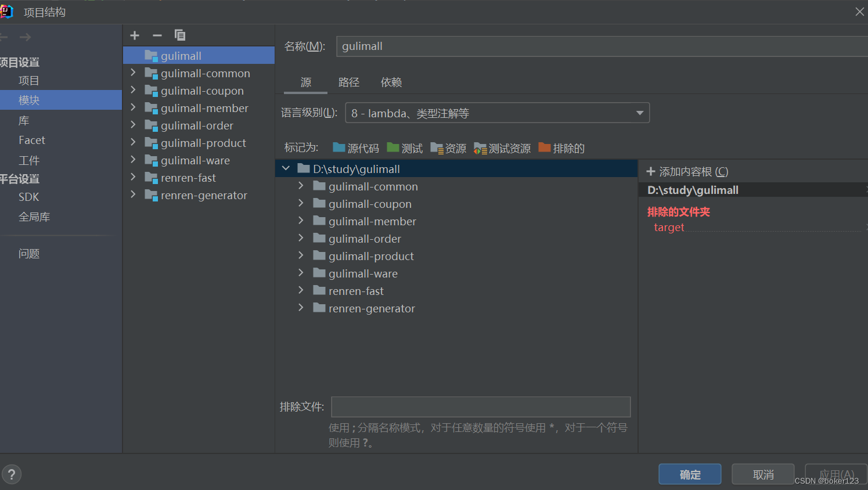Click the add module plus icon

point(134,35)
